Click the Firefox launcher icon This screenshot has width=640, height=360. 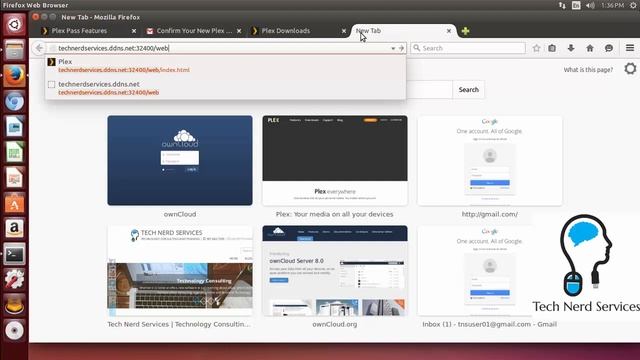tap(14, 76)
